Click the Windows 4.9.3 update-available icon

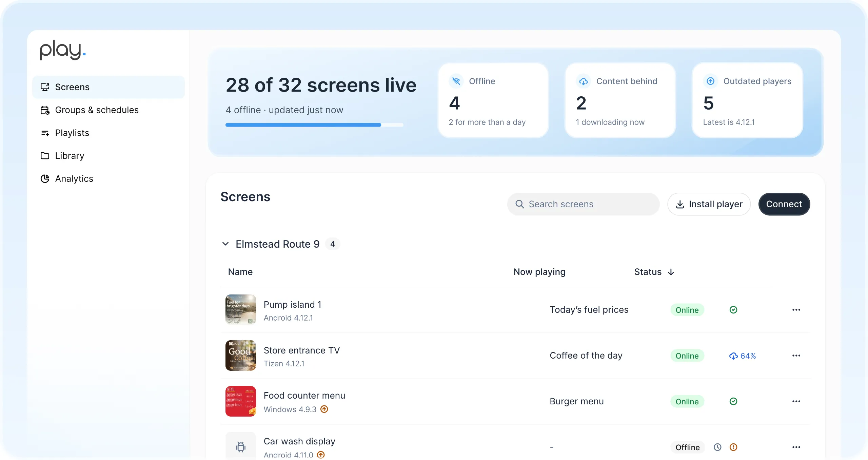(x=324, y=409)
